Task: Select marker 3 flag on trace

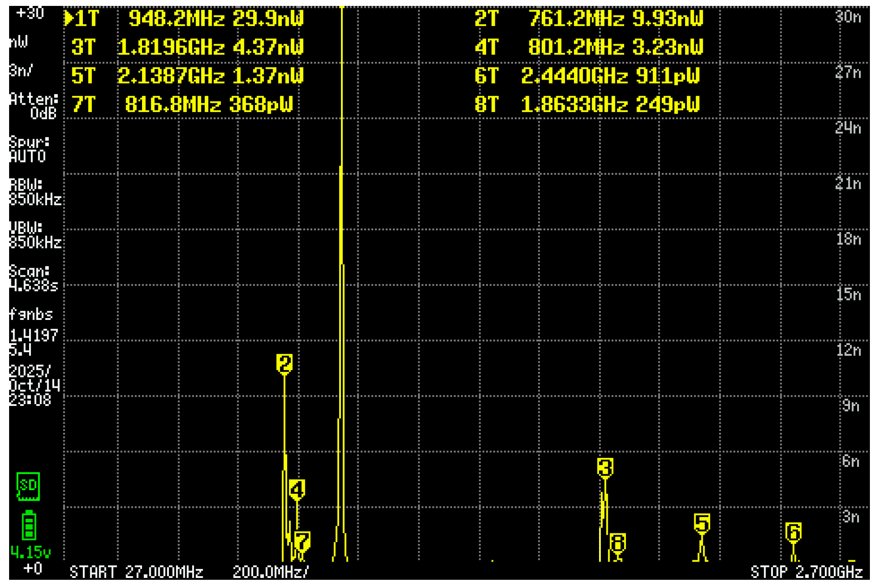Action: coord(605,467)
